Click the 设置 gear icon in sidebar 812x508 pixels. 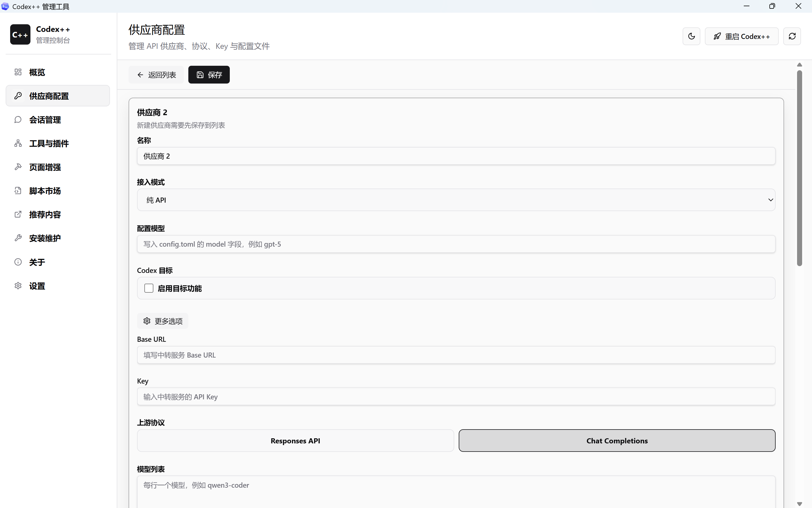18,286
